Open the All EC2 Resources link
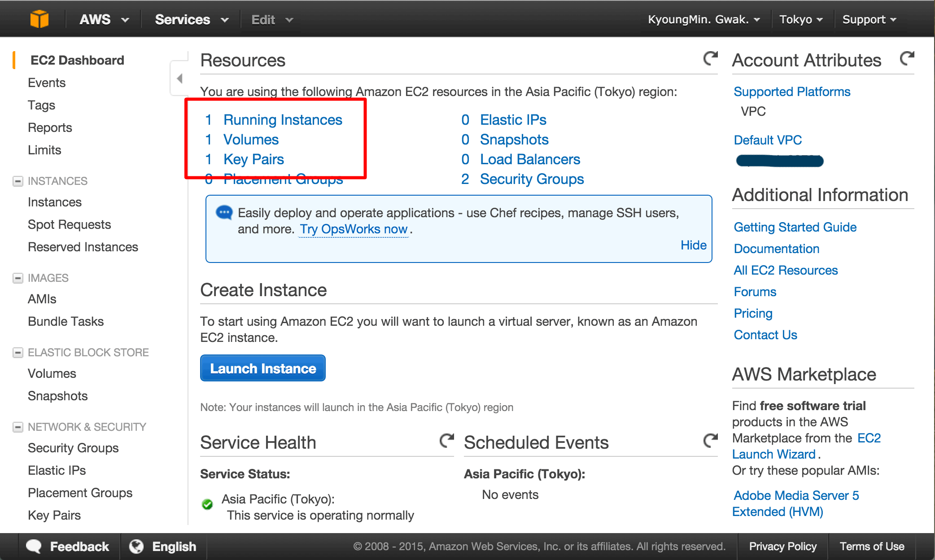The width and height of the screenshot is (935, 560). point(786,270)
